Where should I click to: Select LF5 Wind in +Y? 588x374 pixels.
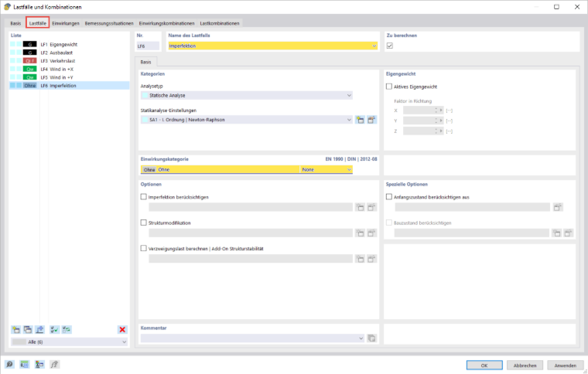(x=70, y=77)
